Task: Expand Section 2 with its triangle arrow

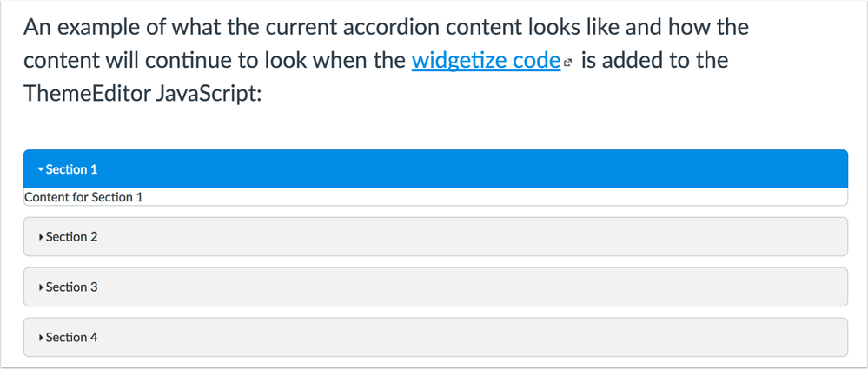Action: click(x=41, y=237)
